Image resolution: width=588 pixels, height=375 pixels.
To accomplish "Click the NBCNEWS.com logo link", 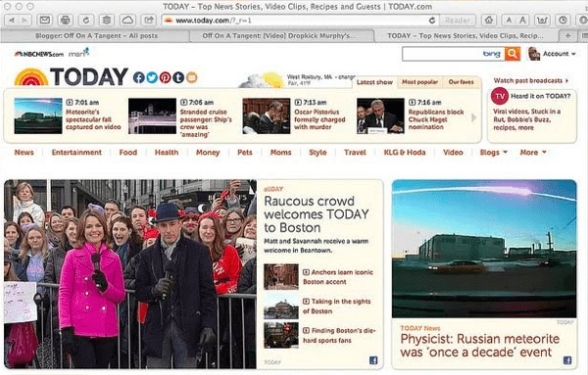I will point(39,54).
